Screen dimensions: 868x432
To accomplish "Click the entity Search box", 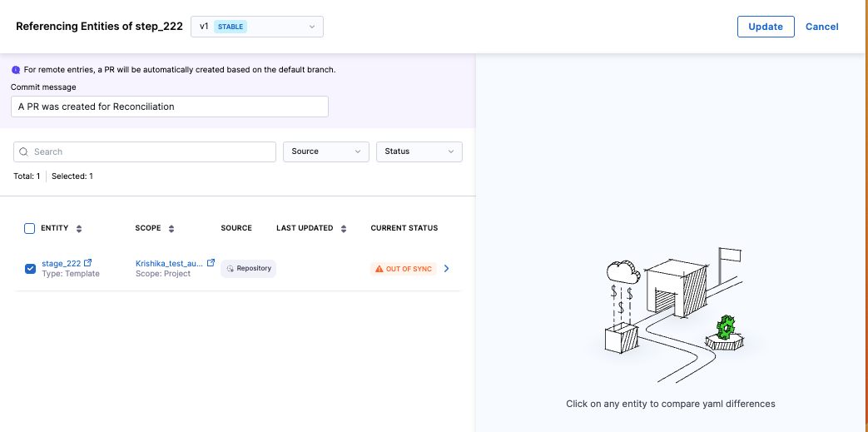I will click(x=146, y=151).
